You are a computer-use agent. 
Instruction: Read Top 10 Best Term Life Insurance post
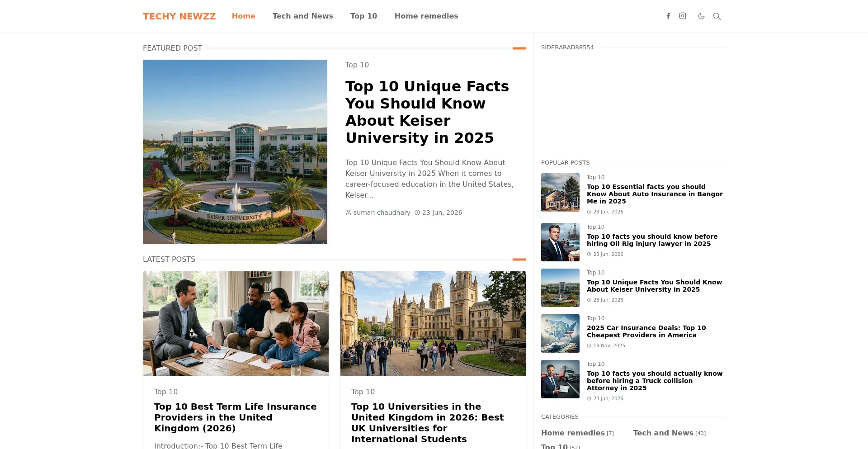click(x=236, y=417)
